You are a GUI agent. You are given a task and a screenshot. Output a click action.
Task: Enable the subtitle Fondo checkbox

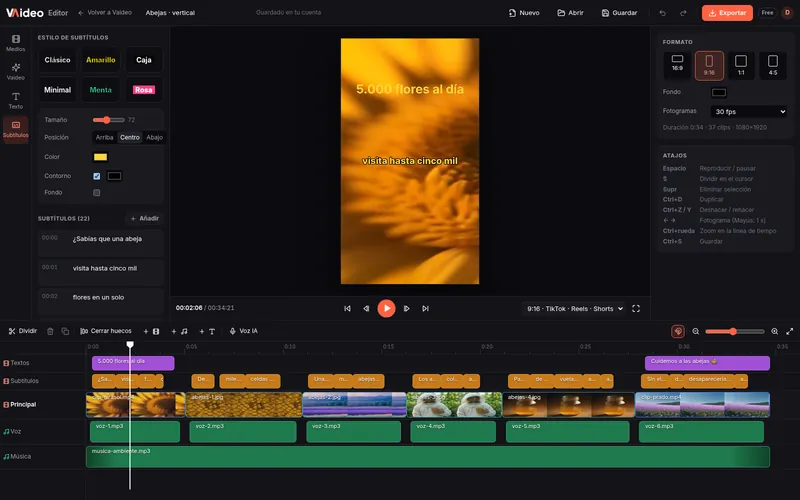pos(96,192)
